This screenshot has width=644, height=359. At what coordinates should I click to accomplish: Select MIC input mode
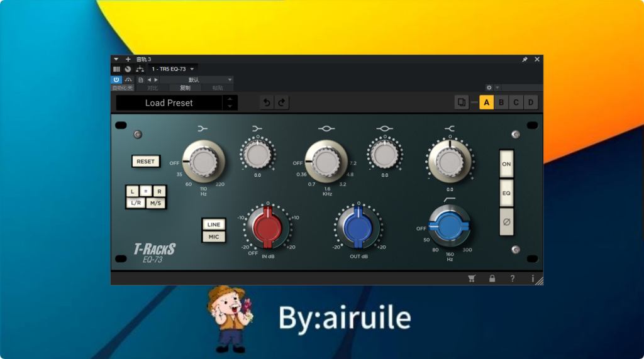pyautogui.click(x=214, y=236)
